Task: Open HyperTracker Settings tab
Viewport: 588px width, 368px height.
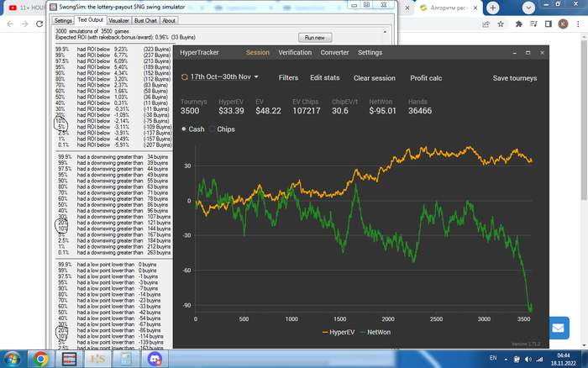Action: tap(370, 53)
